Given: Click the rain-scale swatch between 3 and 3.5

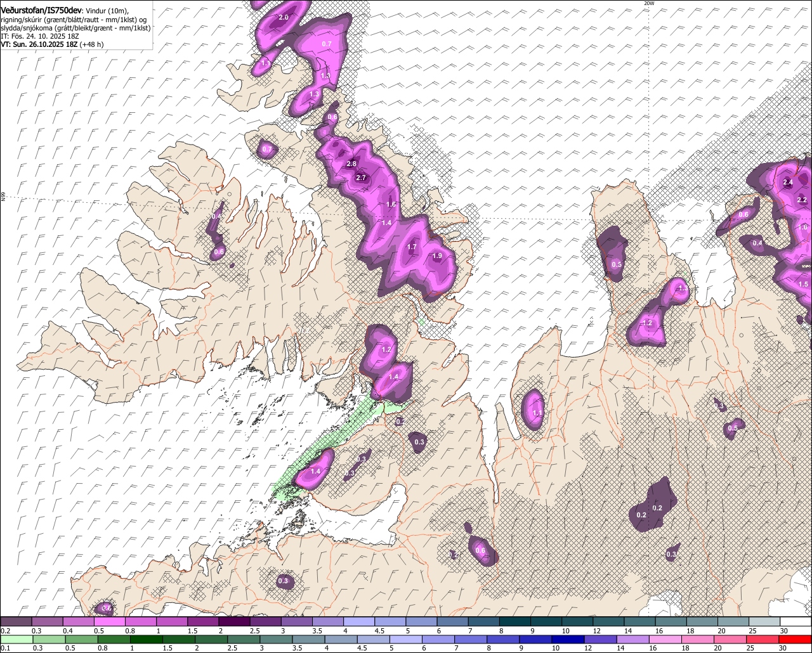Looking at the screenshot, I should coord(277,640).
